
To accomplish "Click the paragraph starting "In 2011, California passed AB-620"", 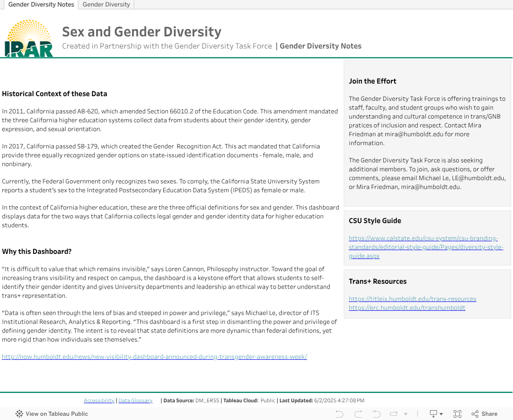I will click(x=170, y=120).
